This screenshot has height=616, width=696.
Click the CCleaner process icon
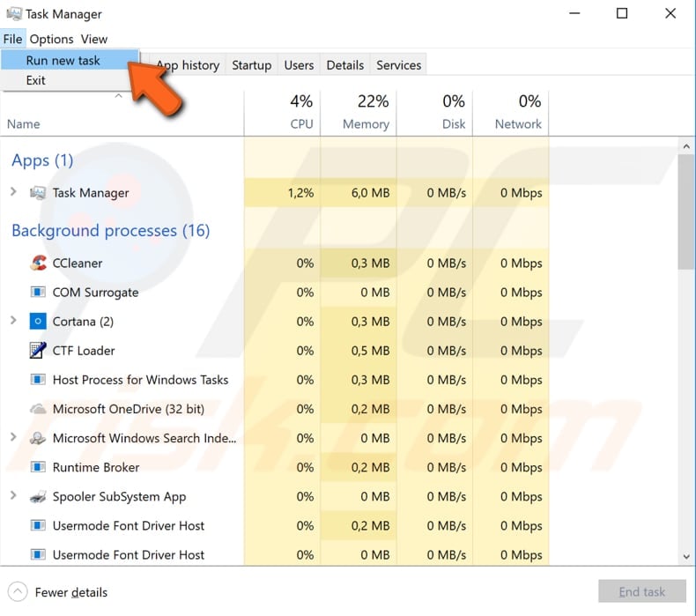tap(38, 263)
